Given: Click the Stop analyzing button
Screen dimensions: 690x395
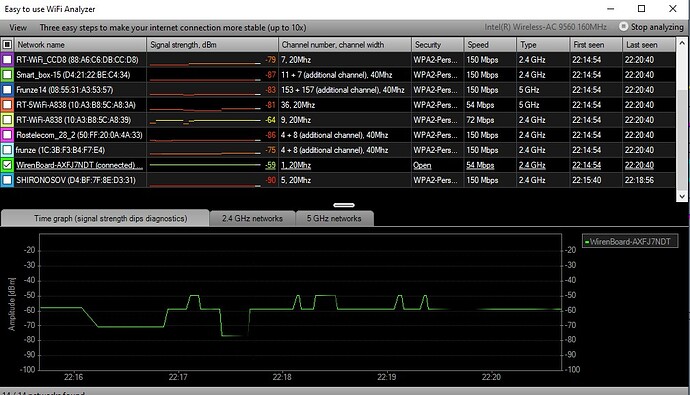Looking at the screenshot, I should click(x=651, y=27).
